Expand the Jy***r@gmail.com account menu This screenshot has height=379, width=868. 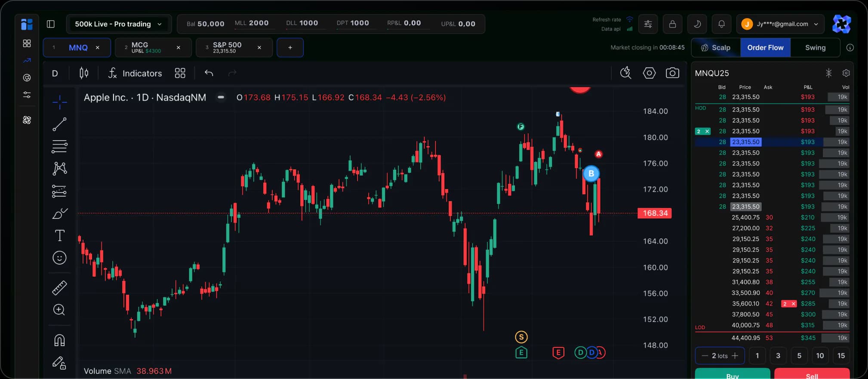click(781, 24)
